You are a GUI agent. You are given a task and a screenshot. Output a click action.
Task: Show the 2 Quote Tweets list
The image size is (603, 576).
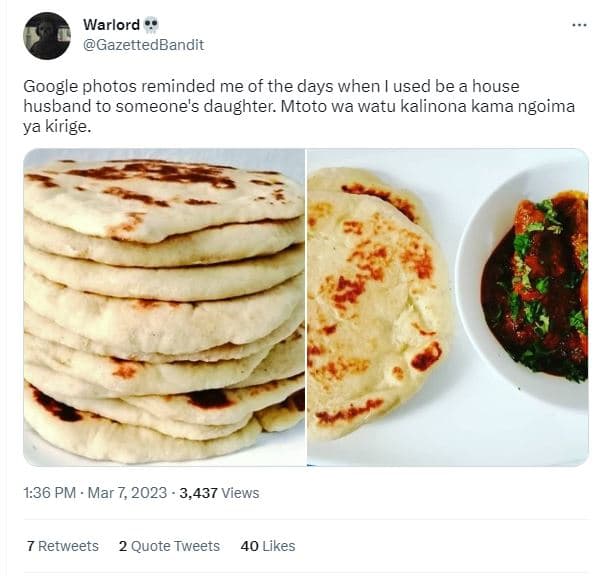tap(169, 546)
